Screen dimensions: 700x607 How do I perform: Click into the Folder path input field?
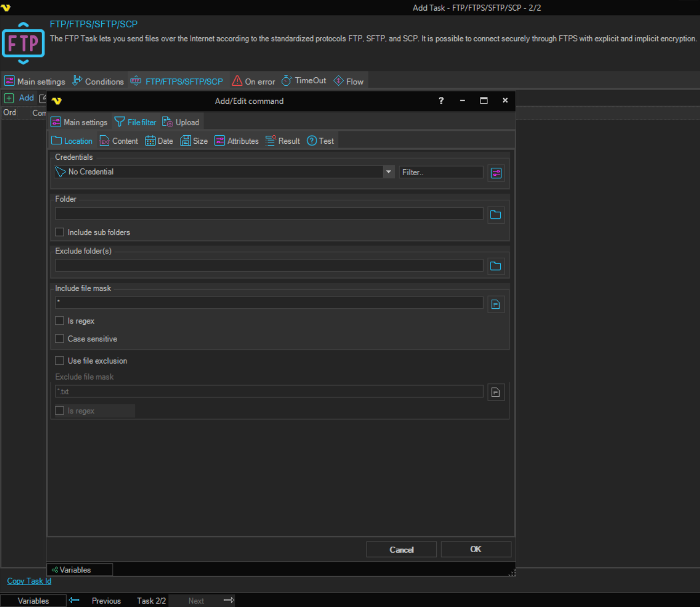[269, 214]
